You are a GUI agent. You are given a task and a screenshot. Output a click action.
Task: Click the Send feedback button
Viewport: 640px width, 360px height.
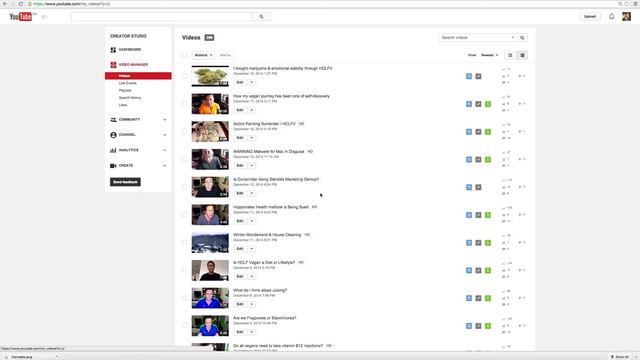125,182
